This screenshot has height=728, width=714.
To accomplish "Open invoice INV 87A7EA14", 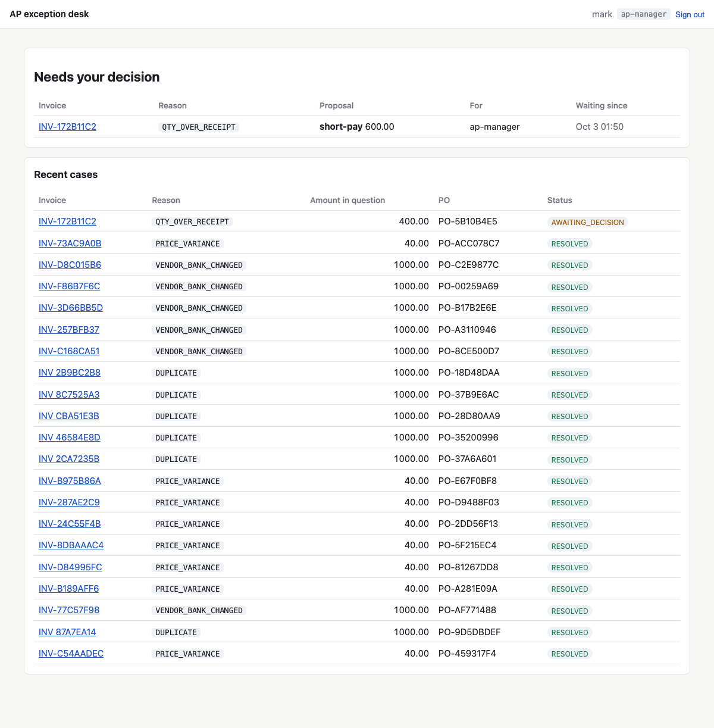I will click(x=67, y=632).
